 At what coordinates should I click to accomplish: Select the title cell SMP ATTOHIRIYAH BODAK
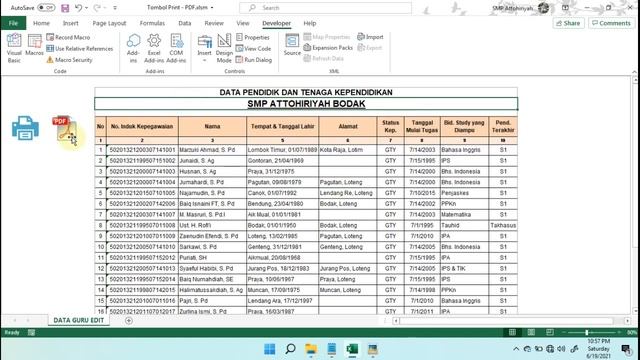click(306, 104)
